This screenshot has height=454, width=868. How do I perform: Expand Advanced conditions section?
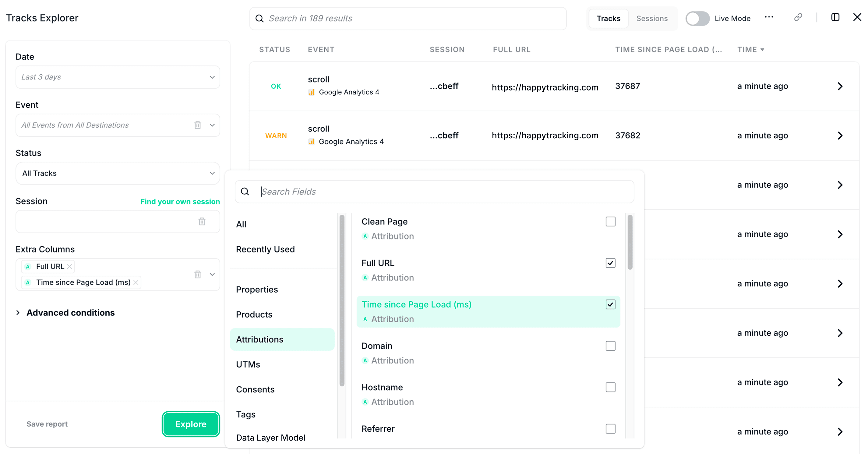click(x=65, y=313)
